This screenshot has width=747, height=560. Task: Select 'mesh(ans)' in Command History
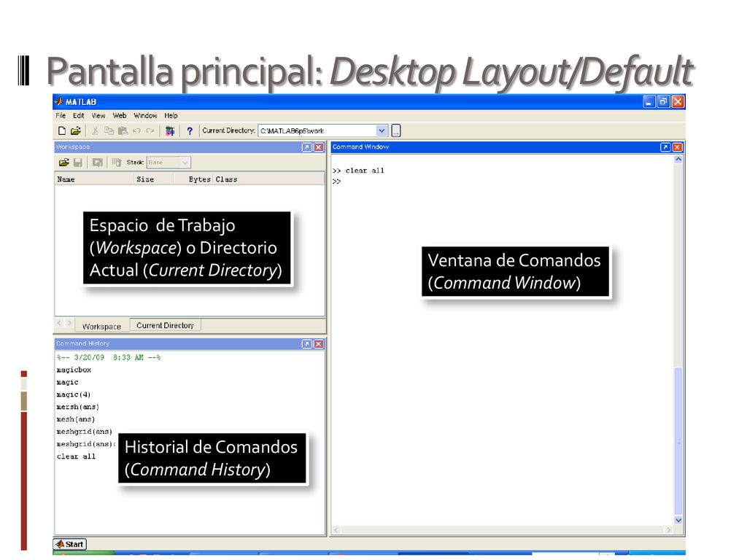pyautogui.click(x=76, y=419)
